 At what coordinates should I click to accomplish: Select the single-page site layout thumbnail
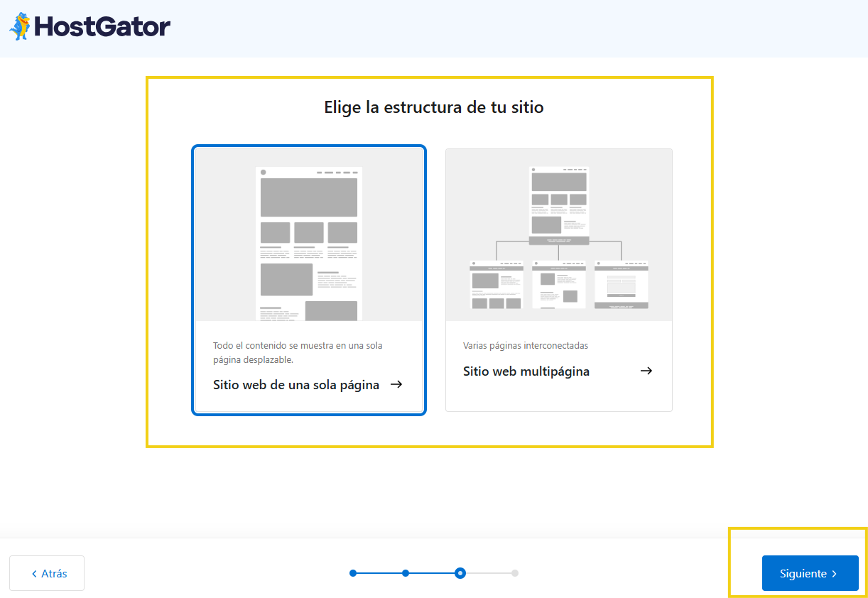(x=309, y=235)
